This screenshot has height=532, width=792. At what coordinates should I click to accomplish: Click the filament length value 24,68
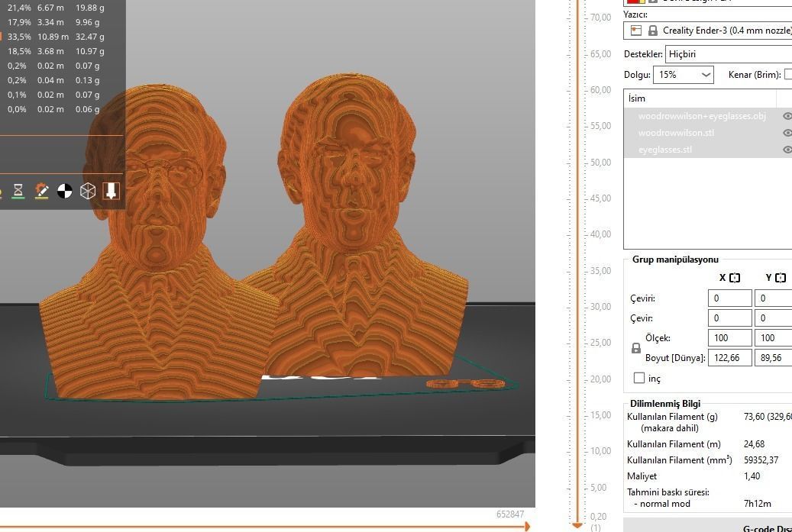[754, 444]
